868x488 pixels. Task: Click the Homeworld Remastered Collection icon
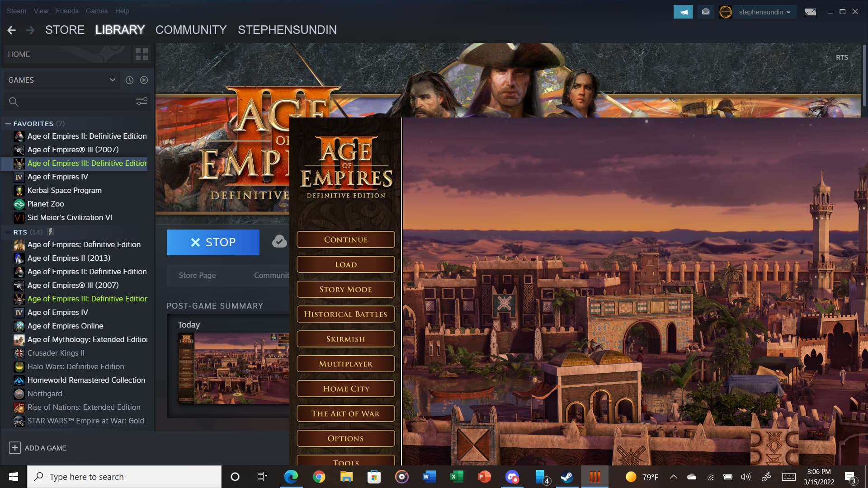click(x=20, y=380)
